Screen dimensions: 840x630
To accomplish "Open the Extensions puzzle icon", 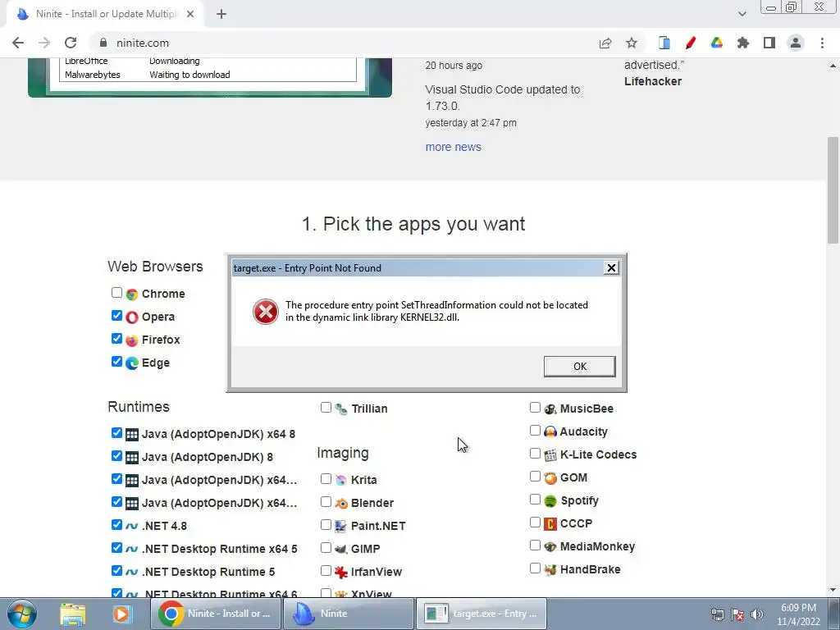I will [743, 43].
